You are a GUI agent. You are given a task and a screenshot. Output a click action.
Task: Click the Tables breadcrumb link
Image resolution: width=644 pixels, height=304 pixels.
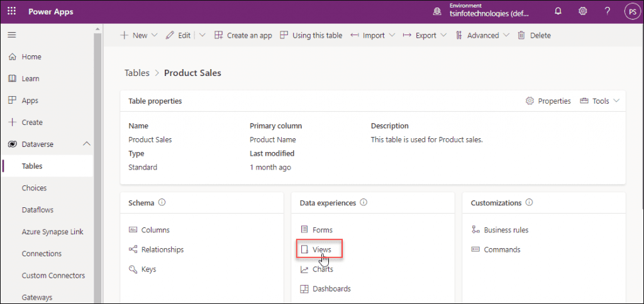(137, 73)
